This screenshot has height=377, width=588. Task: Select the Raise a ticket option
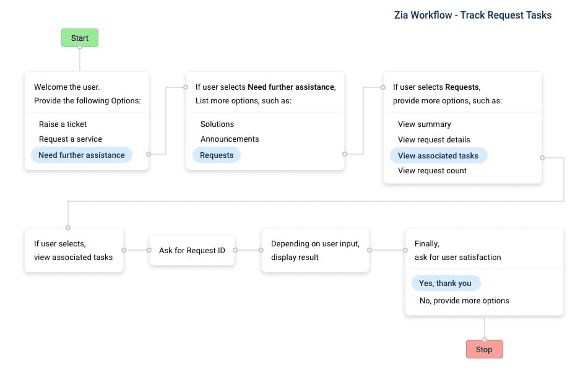tap(63, 124)
